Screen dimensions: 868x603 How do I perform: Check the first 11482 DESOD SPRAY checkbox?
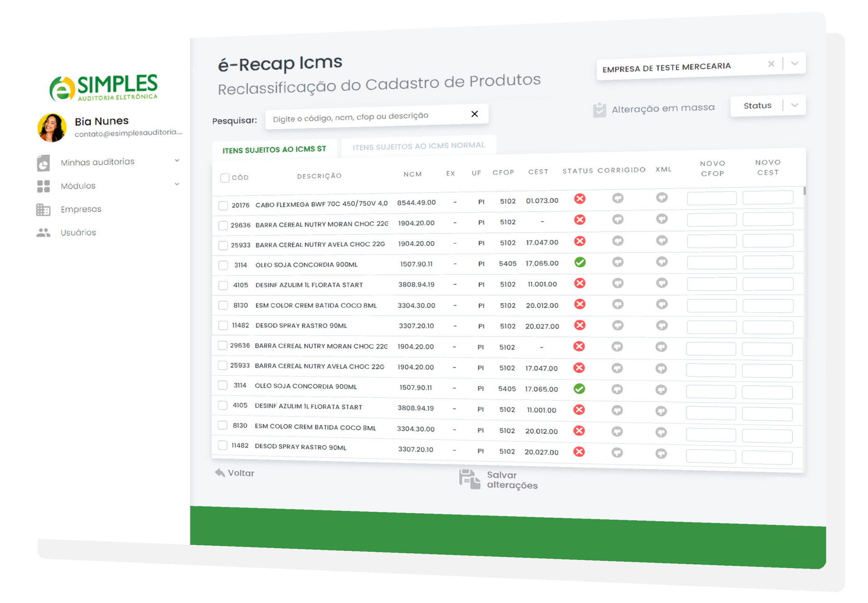(223, 325)
